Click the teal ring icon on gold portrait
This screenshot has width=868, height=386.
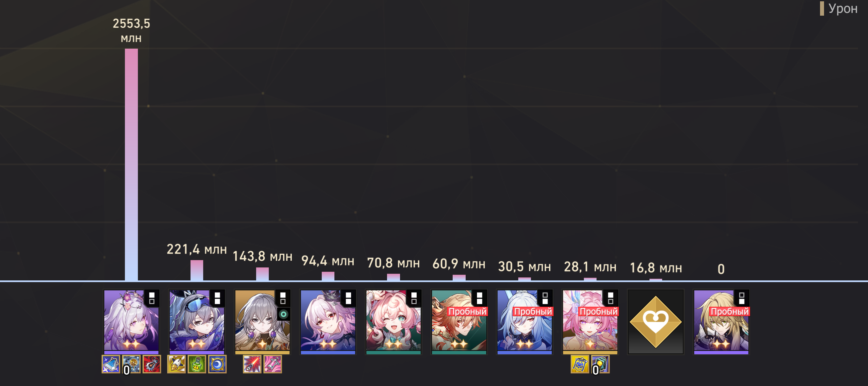tap(284, 314)
